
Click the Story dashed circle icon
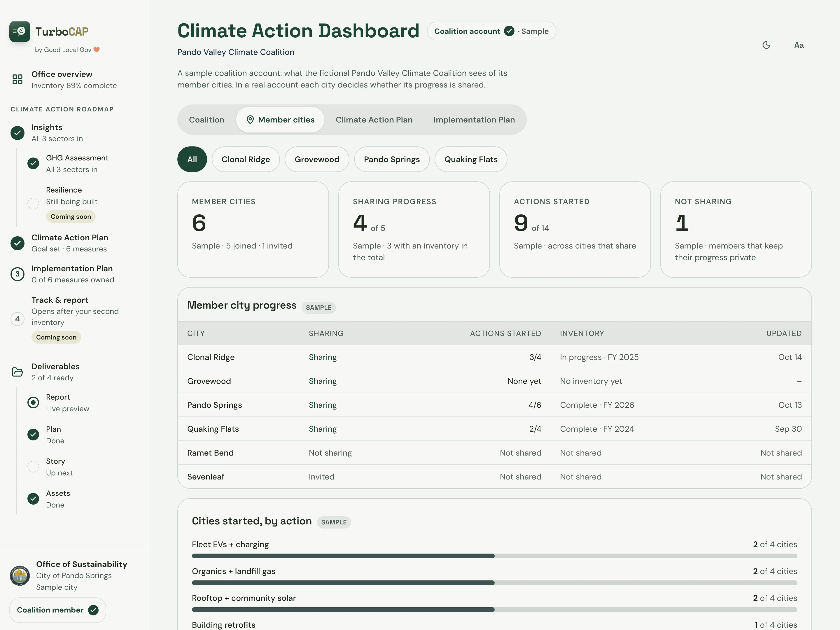click(34, 467)
